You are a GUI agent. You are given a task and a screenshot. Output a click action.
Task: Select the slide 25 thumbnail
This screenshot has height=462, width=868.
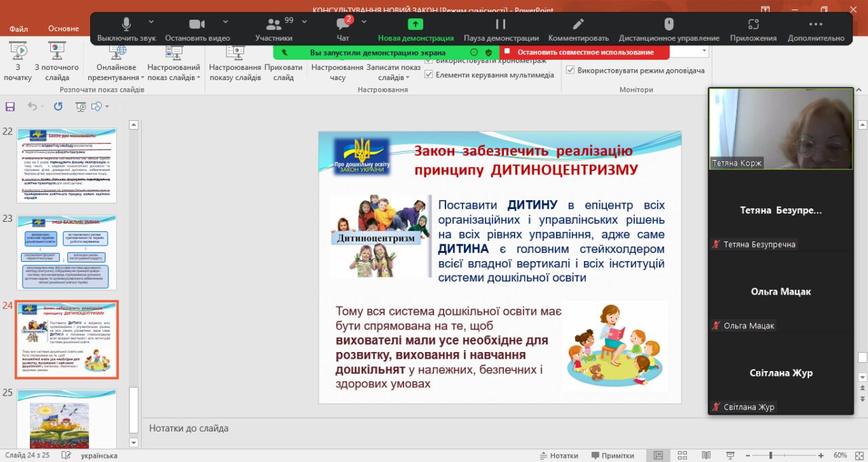coord(66,419)
